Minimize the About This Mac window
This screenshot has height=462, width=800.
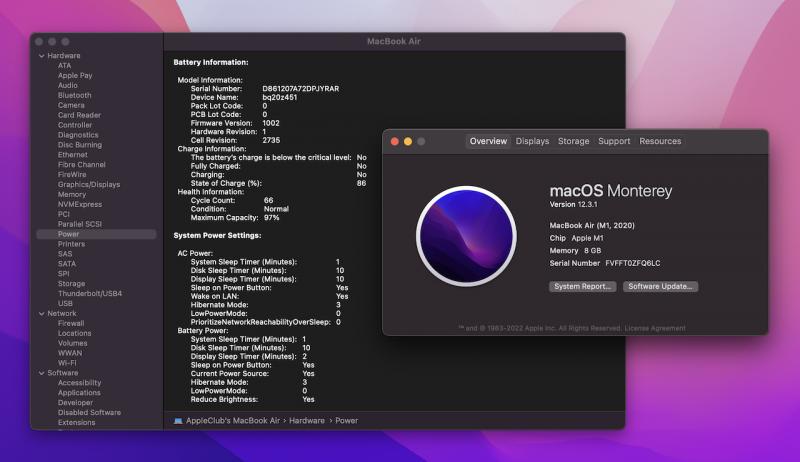[x=408, y=141]
